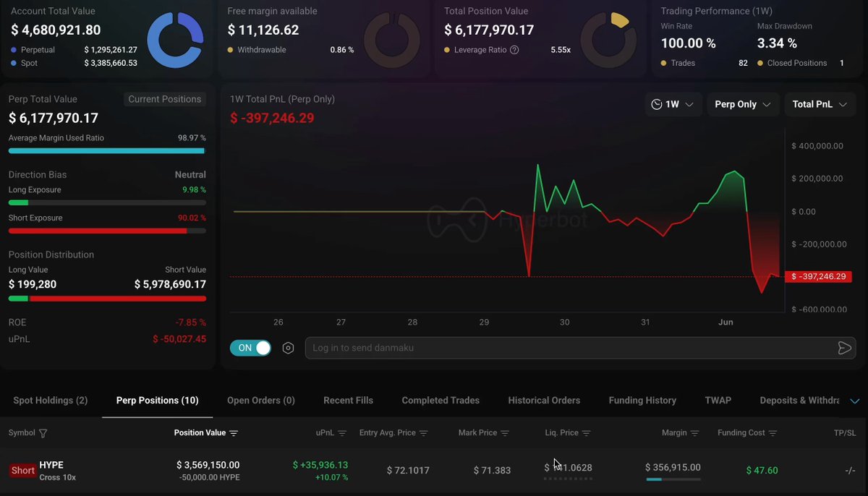Expand more tabs chevron after Deposits
The image size is (868, 496).
click(854, 401)
